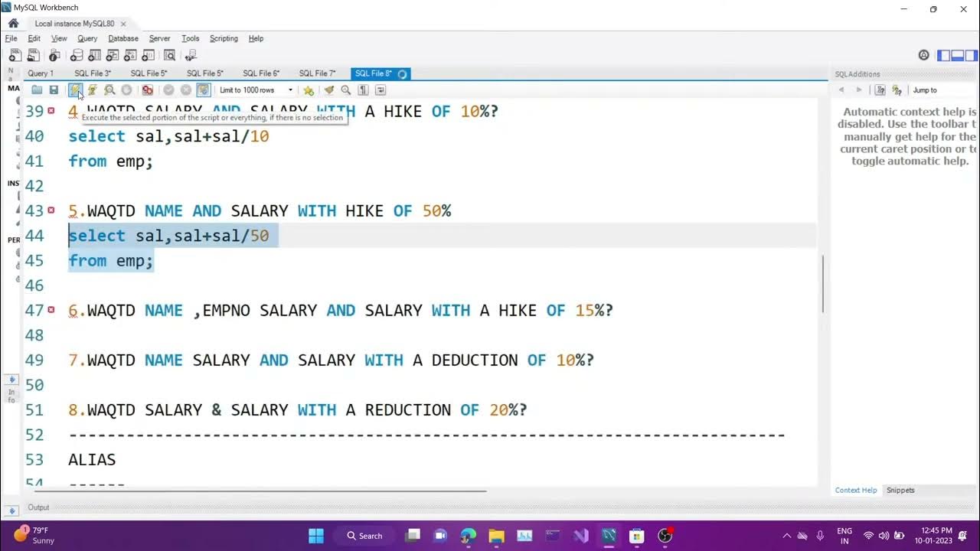This screenshot has height=551, width=980.
Task: Toggle auto-commit mode
Action: (203, 90)
